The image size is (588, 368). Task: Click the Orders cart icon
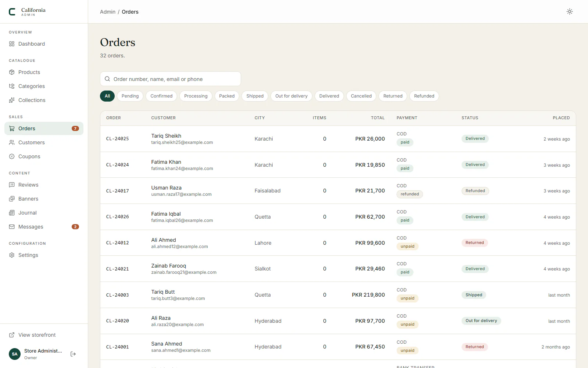point(12,128)
